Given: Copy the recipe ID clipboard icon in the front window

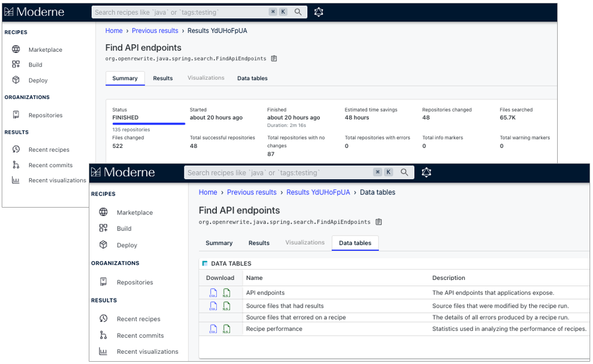Looking at the screenshot, I should pyautogui.click(x=378, y=222).
